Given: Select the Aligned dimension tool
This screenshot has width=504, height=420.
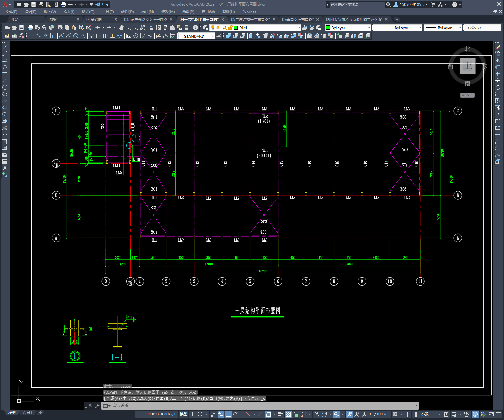Looking at the screenshot, I should tap(39, 36).
